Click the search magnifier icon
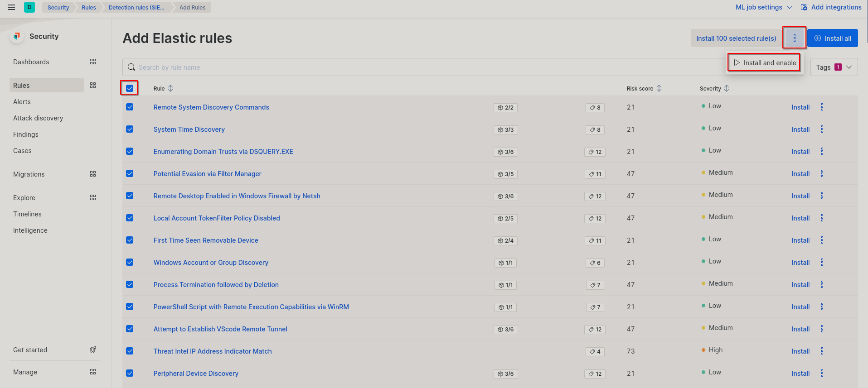868x388 pixels. click(131, 67)
